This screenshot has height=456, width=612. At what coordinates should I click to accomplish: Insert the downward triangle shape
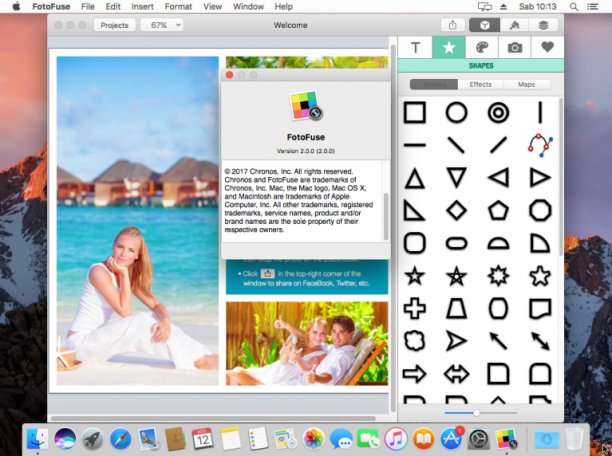[x=456, y=178]
